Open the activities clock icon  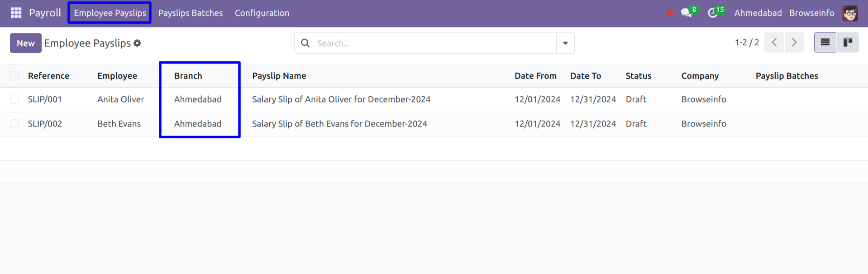713,13
